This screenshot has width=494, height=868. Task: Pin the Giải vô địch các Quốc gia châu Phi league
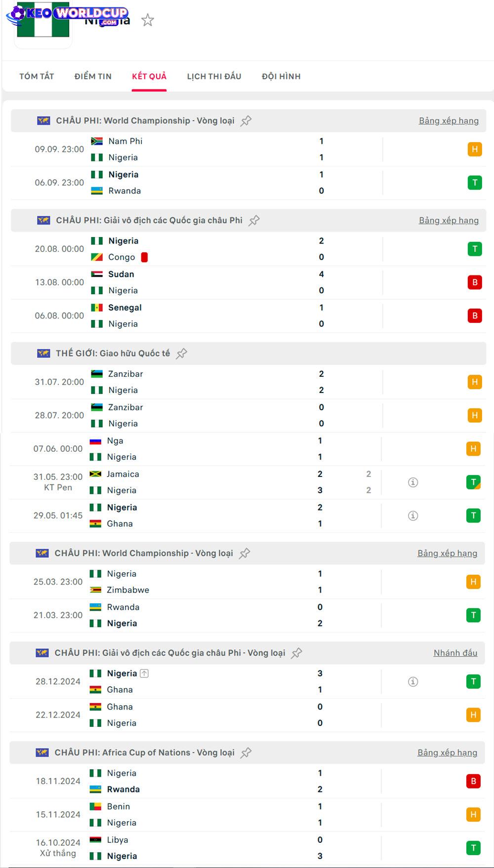pos(254,220)
